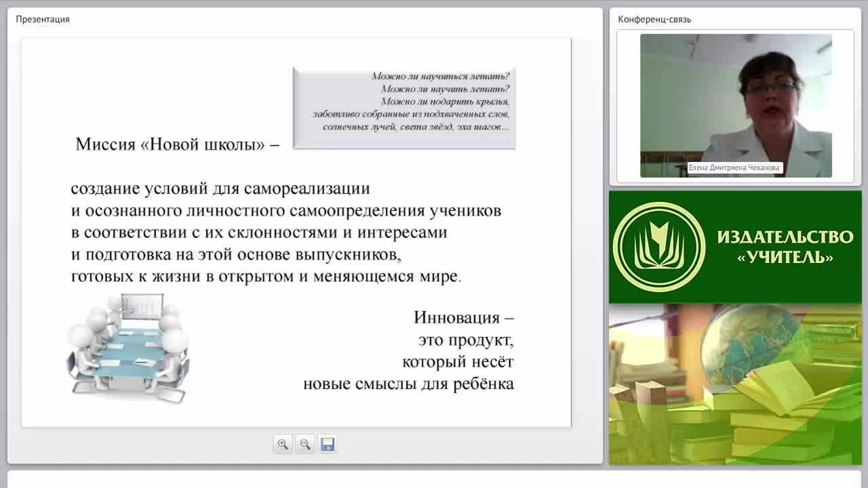Click the quote box beginning Можно ли научиться летать?
This screenshot has height=488, width=868.
[x=404, y=108]
